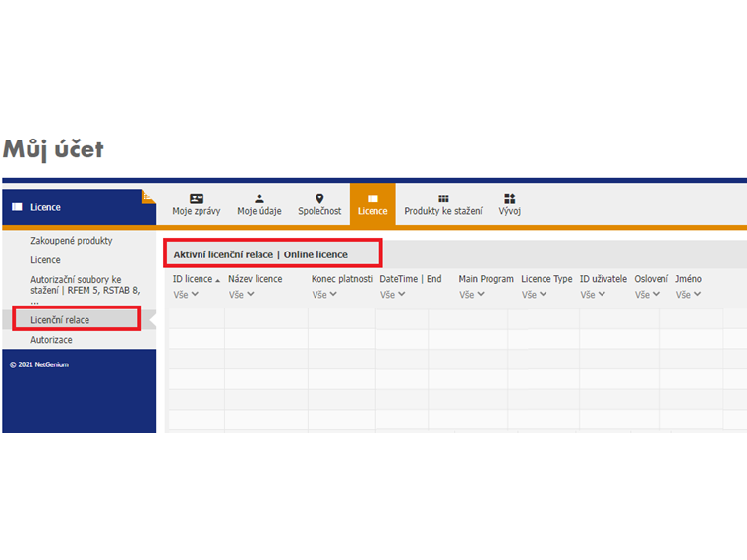Open the Licence Type Vše filter dropdown

click(534, 295)
